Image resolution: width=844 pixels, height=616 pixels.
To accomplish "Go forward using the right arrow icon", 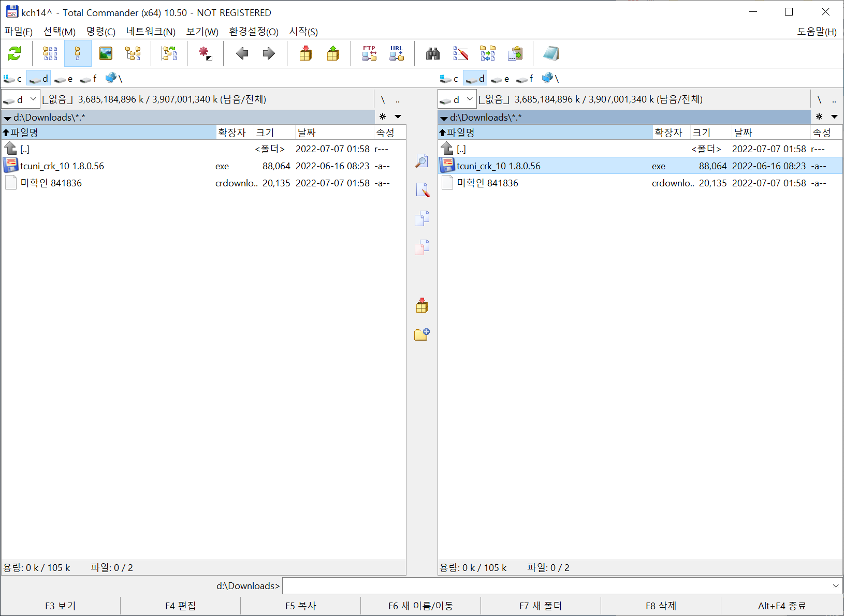I will pyautogui.click(x=269, y=53).
